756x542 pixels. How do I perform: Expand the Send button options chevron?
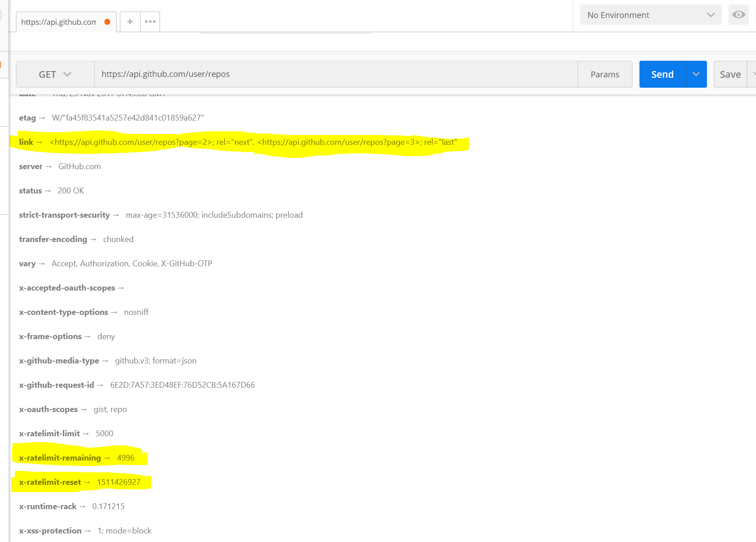click(x=696, y=74)
